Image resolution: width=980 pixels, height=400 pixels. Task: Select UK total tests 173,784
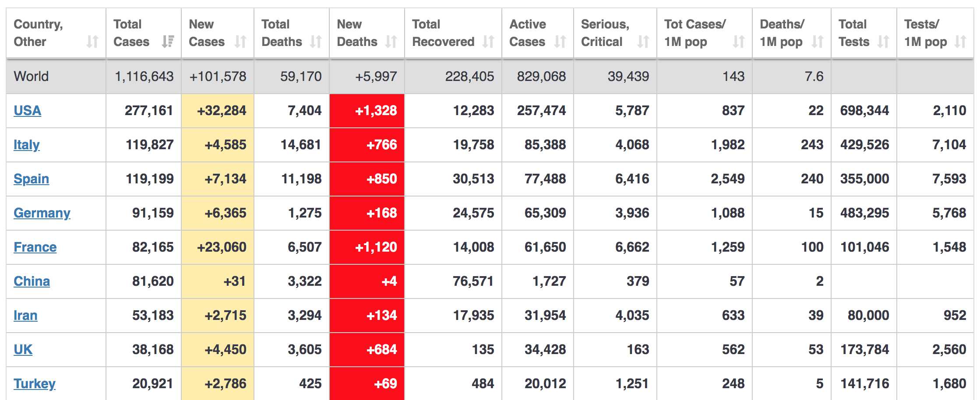[864, 350]
